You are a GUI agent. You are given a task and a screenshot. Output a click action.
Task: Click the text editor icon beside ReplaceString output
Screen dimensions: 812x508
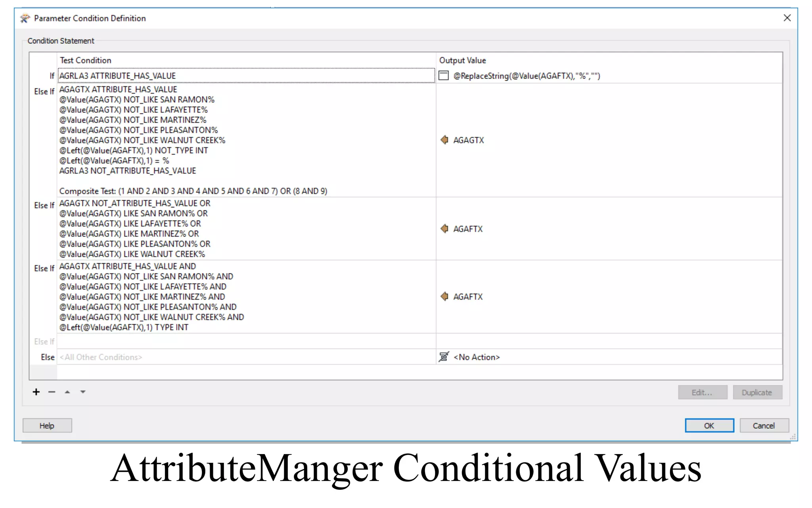(x=444, y=75)
